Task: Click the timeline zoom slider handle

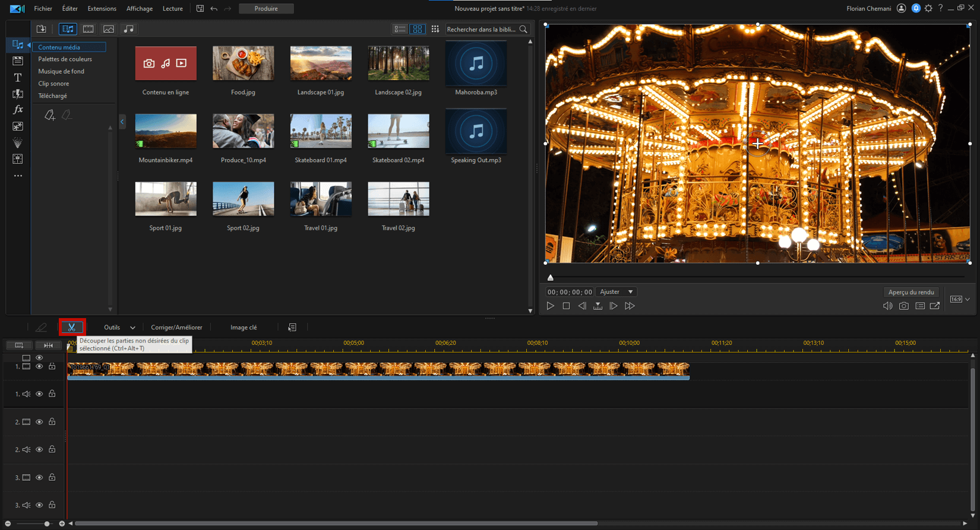Action: [47, 523]
